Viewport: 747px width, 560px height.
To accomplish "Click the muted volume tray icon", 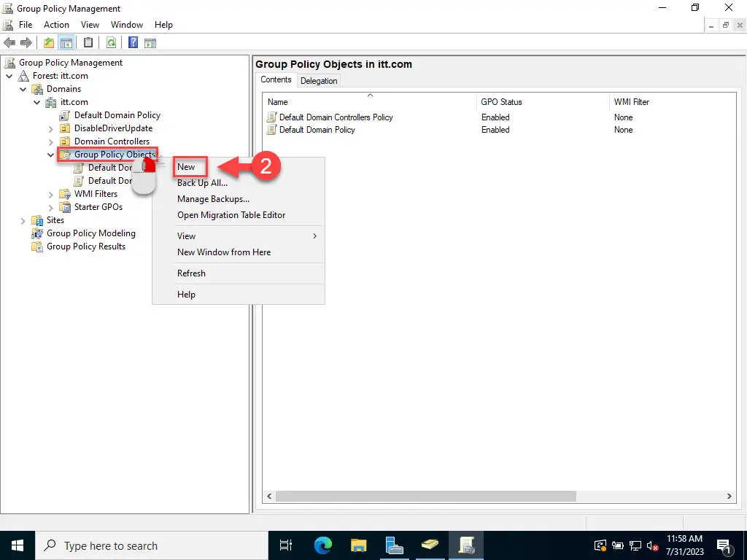I will click(652, 545).
